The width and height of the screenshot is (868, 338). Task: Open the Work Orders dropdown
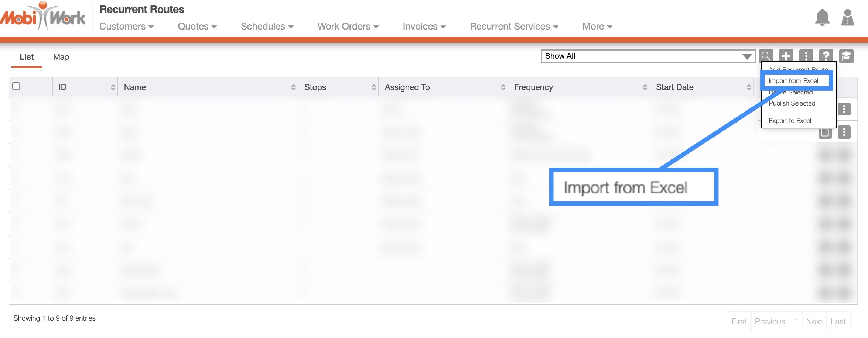pos(348,27)
